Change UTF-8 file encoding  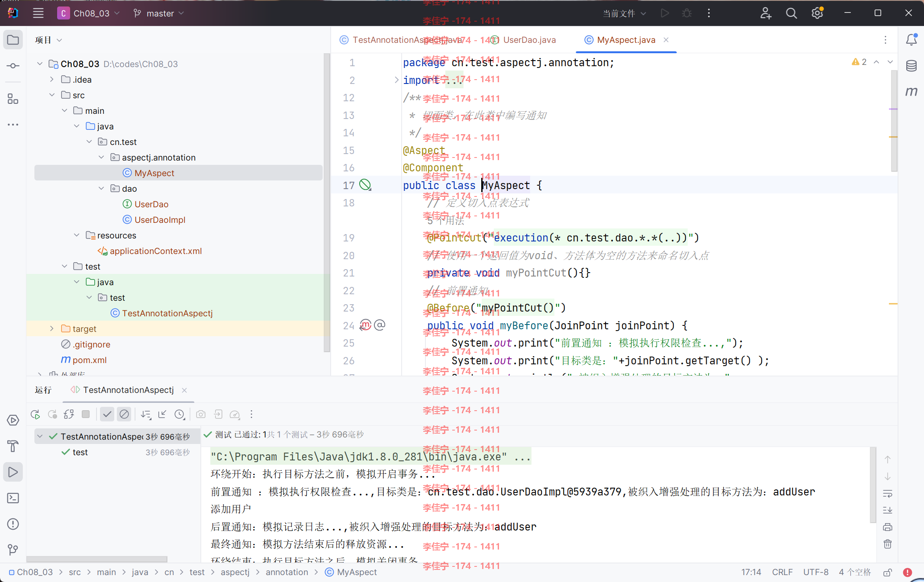(x=816, y=572)
